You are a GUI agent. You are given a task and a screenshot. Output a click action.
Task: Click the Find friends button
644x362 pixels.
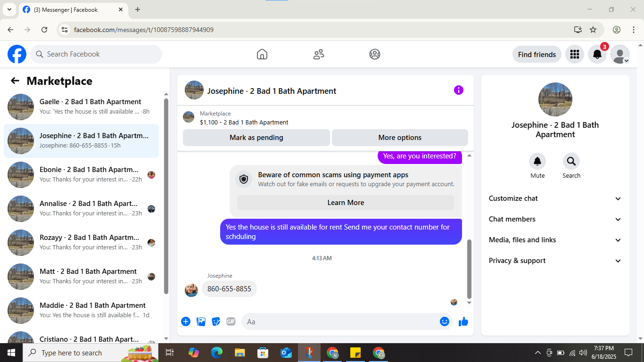[537, 54]
